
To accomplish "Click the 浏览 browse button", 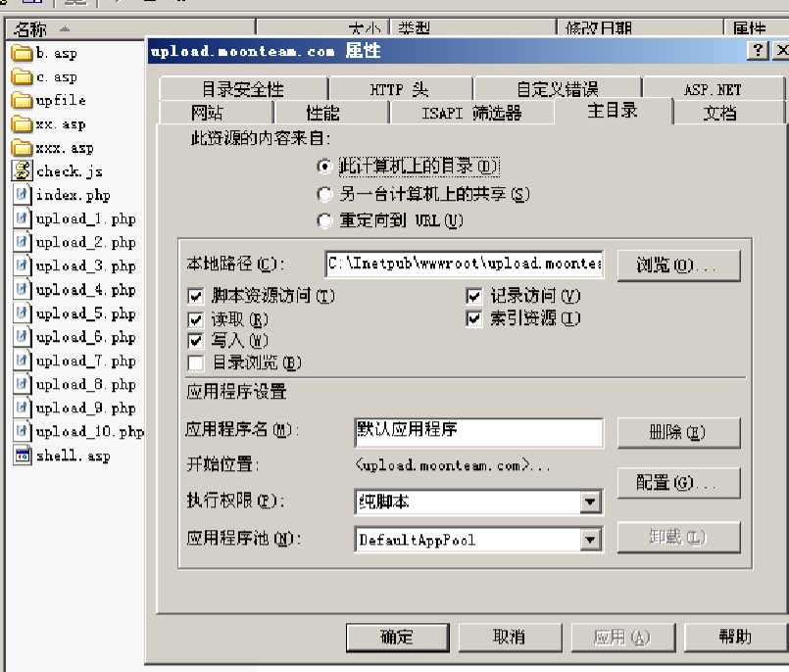I will (678, 264).
